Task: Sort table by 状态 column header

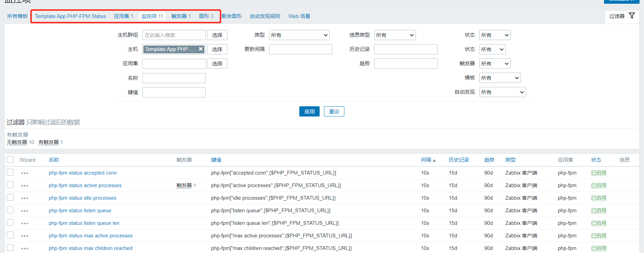Action: (x=596, y=160)
